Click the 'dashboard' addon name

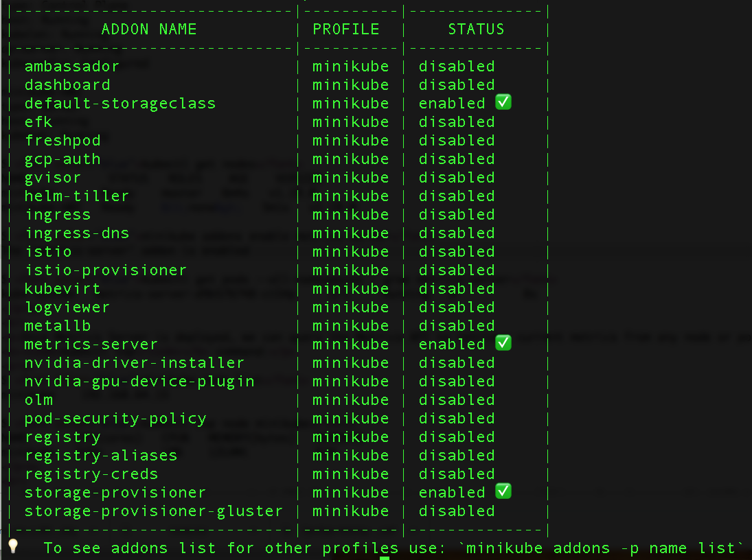tap(67, 85)
